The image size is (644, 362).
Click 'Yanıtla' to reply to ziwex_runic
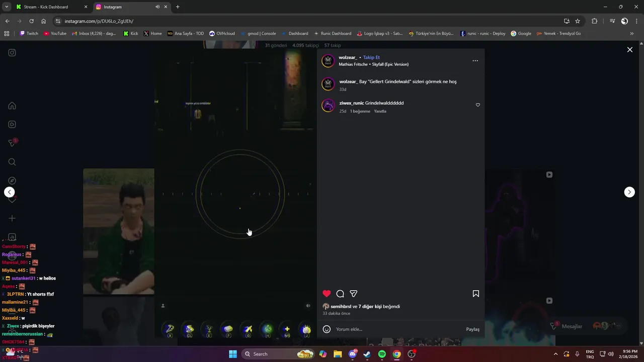380,111
